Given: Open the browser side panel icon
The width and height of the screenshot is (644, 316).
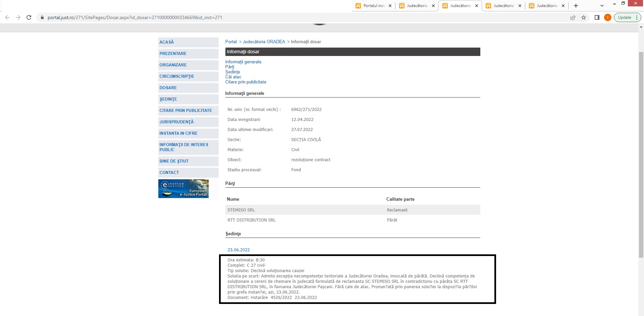Looking at the screenshot, I should 597,17.
